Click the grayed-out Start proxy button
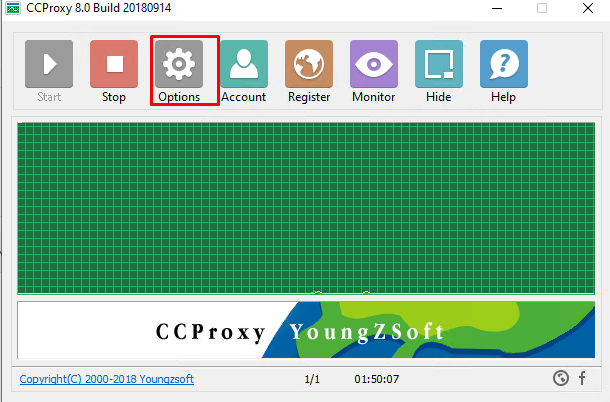This screenshot has width=610, height=402. (x=49, y=71)
